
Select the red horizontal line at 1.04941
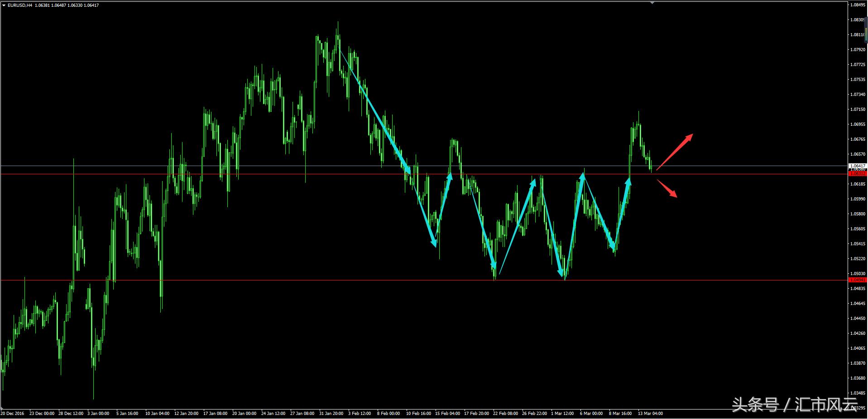click(424, 280)
